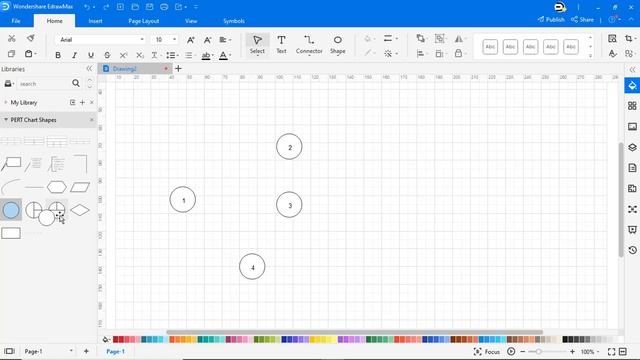Click the library search input field
Viewport: 640px width, 360px height.
tap(43, 84)
